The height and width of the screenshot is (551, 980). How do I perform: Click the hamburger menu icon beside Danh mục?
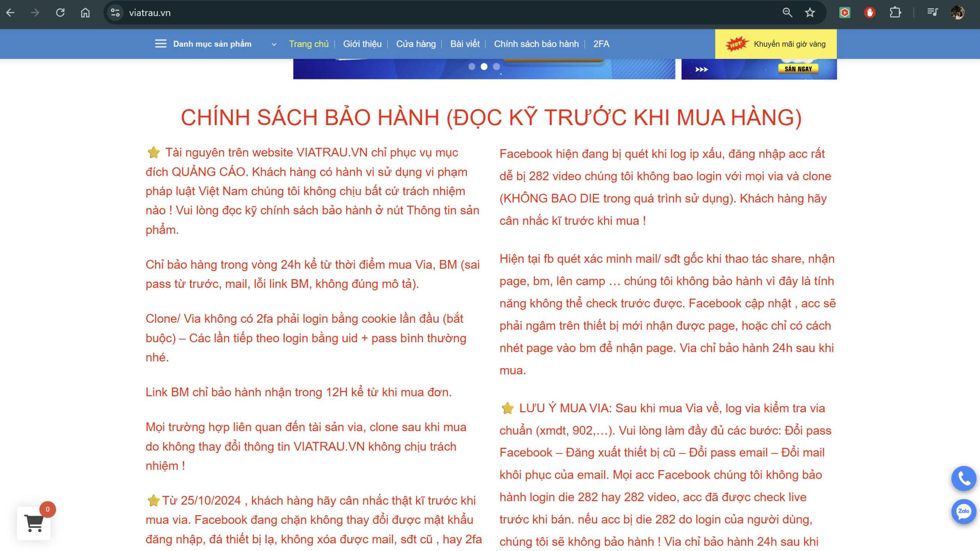pos(160,44)
